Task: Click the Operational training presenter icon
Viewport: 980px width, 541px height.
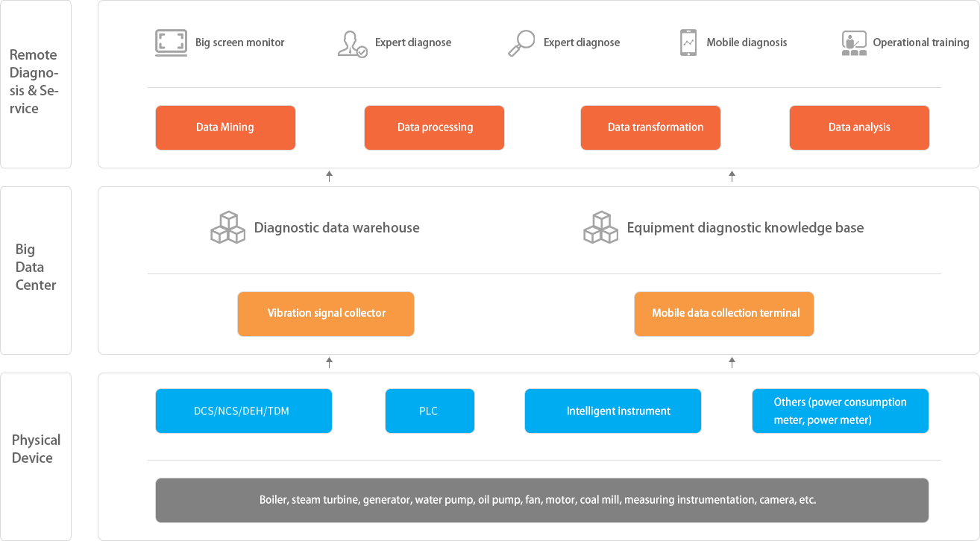Action: pos(853,43)
